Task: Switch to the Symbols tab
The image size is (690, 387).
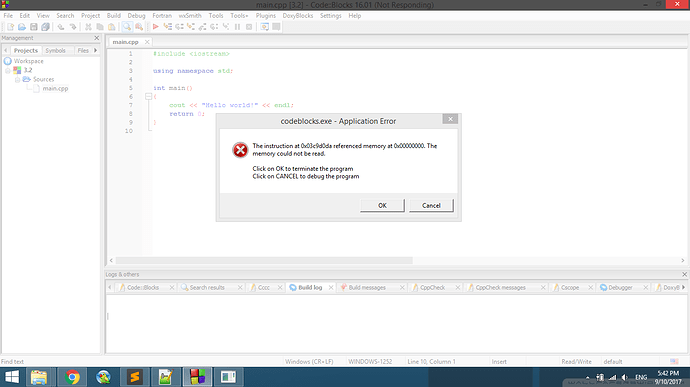Action: pyautogui.click(x=55, y=51)
